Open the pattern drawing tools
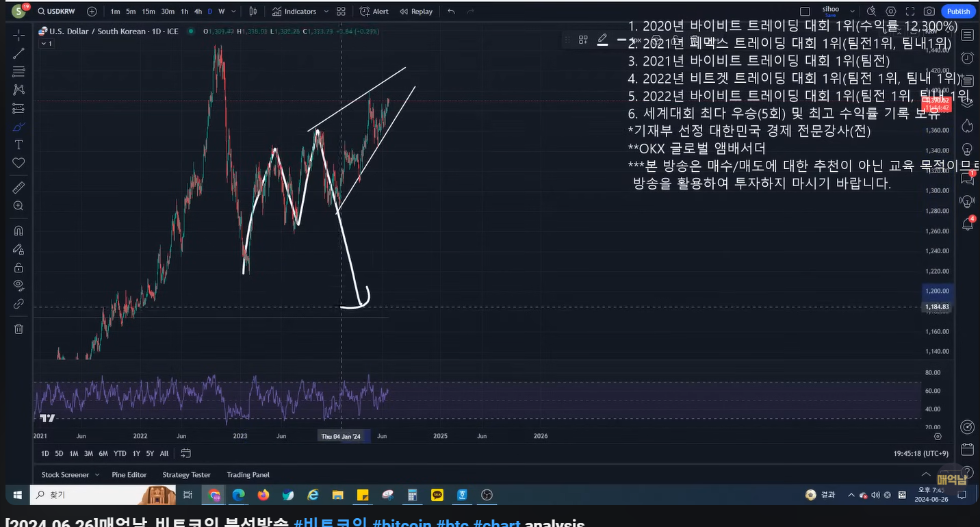Viewport: 980px width, 527px height. pyautogui.click(x=18, y=90)
